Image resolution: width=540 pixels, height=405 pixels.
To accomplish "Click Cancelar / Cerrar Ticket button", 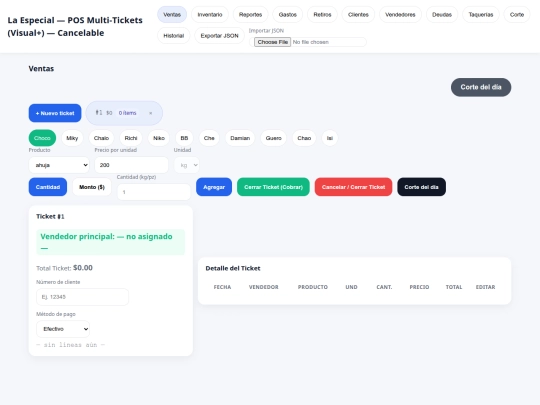I will pos(353,187).
